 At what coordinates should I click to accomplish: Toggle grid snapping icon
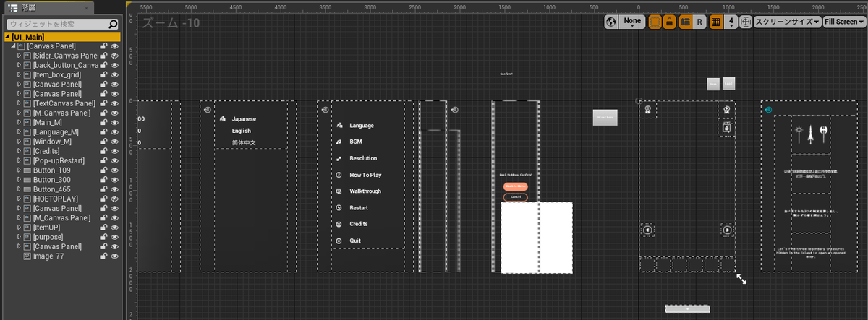(x=715, y=22)
